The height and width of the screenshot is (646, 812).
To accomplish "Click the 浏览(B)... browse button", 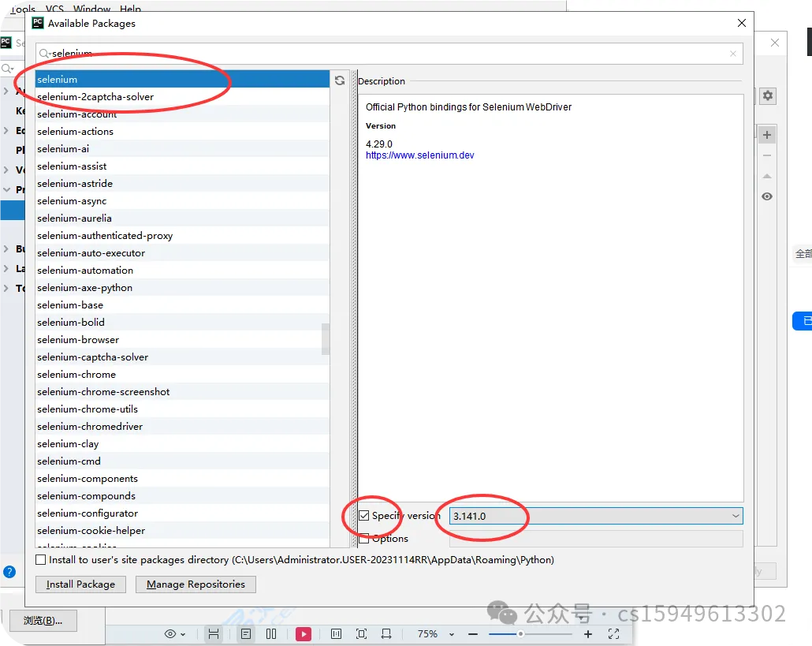I will coord(43,621).
